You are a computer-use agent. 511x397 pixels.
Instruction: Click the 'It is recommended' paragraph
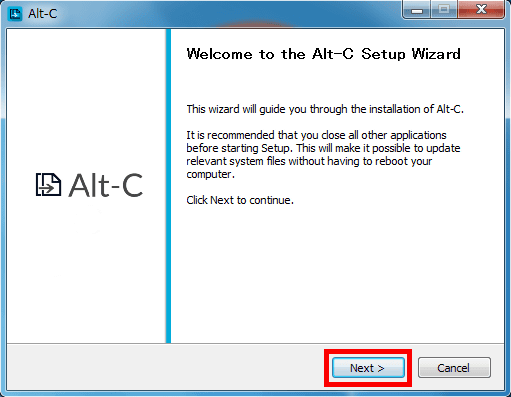[323, 154]
